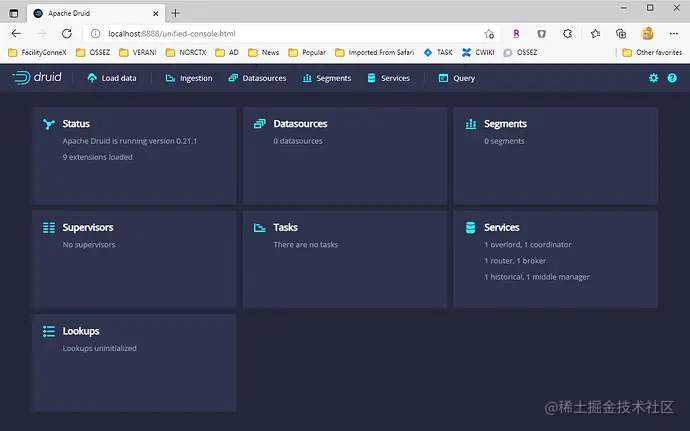Open the Supervisors card

point(134,259)
